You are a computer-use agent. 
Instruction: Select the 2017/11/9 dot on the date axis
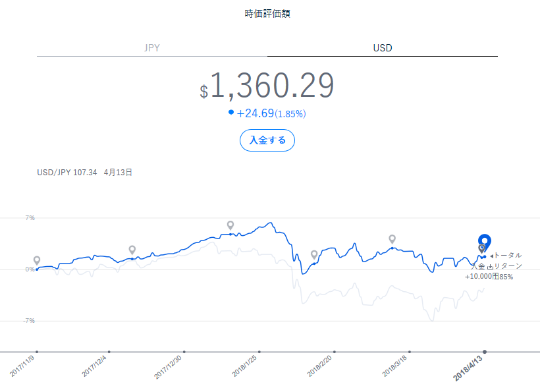point(37,352)
